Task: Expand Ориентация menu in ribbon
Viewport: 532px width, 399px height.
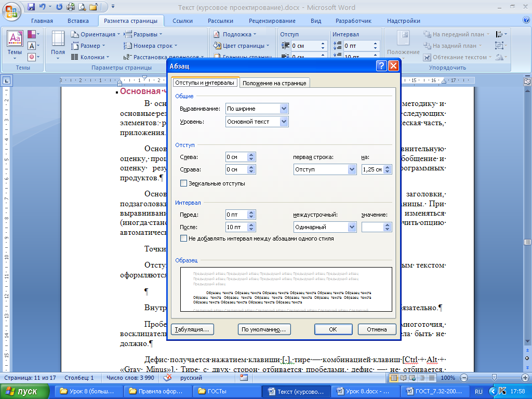Action: coord(96,34)
